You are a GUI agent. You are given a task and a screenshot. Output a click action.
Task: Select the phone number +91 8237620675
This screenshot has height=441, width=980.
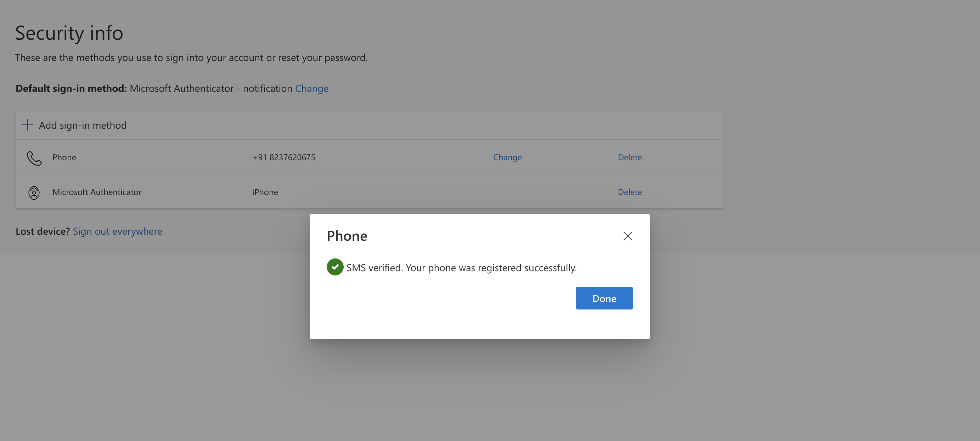(284, 157)
